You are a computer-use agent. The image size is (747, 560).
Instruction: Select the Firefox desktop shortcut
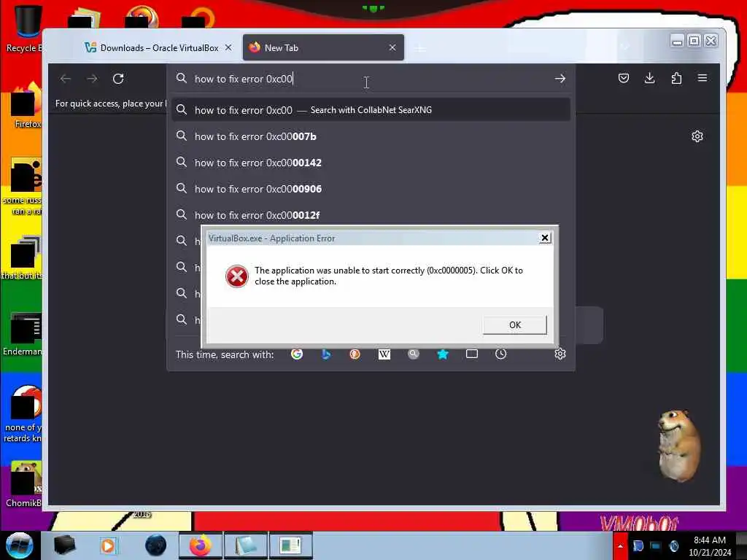coord(25,106)
